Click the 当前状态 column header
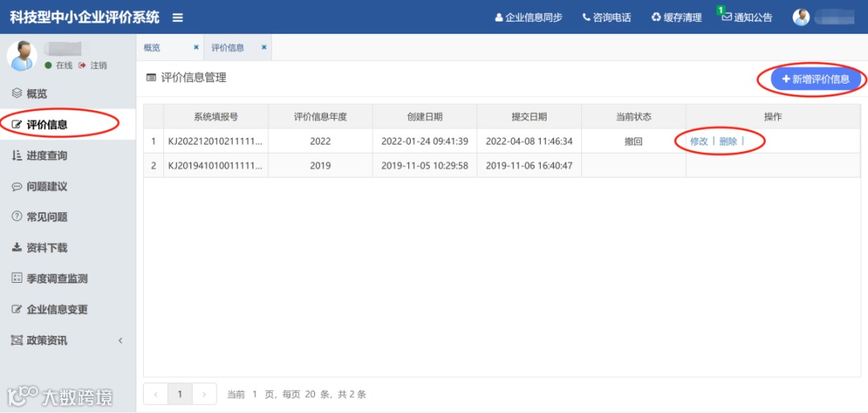Screen dimensions: 868x413 coord(634,117)
